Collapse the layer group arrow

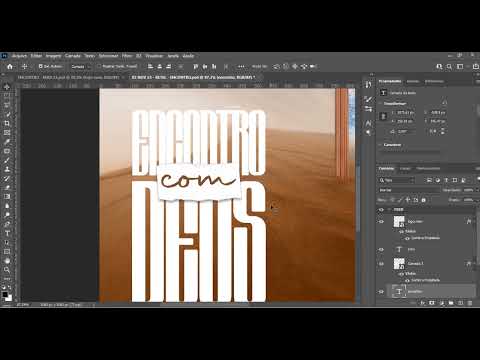(389, 210)
